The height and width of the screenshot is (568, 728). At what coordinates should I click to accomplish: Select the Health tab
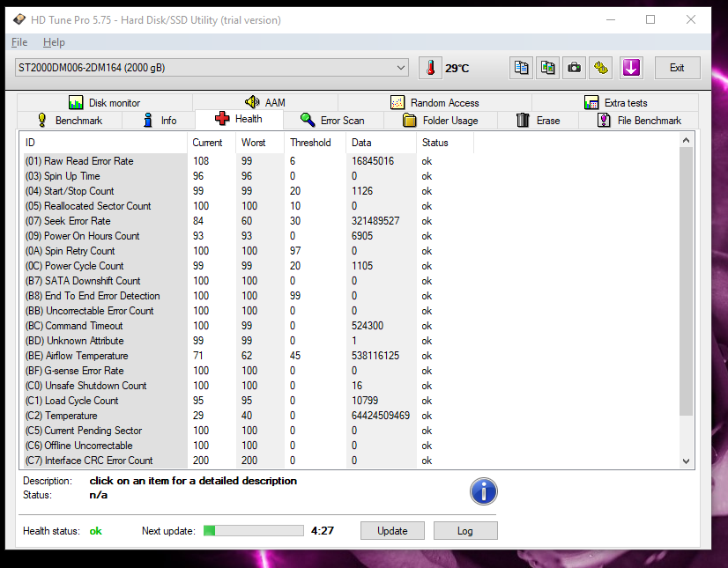tap(239, 119)
